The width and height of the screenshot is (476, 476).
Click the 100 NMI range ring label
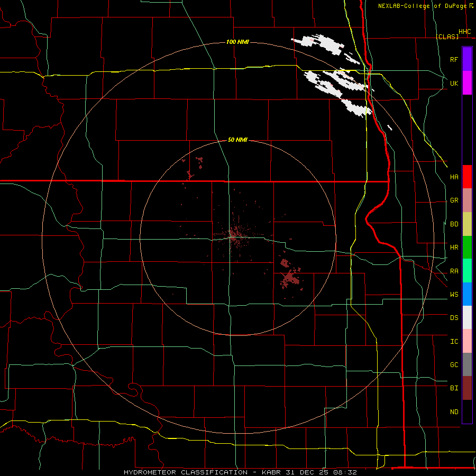click(237, 42)
